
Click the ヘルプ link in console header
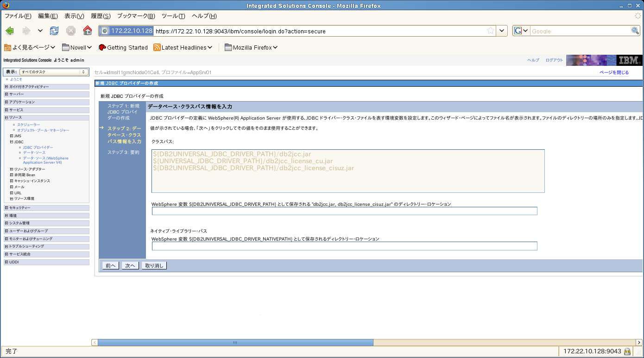(533, 60)
